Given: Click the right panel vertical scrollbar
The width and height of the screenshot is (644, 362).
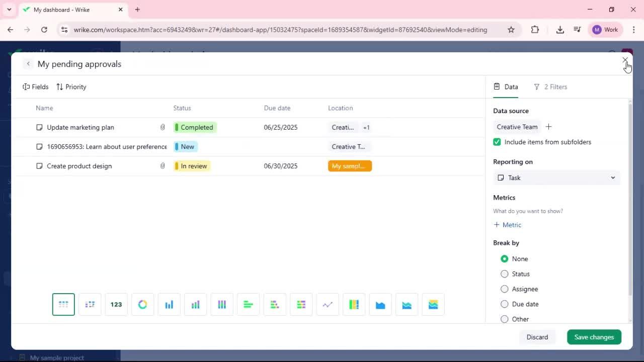Looking at the screenshot, I should pyautogui.click(x=630, y=199).
